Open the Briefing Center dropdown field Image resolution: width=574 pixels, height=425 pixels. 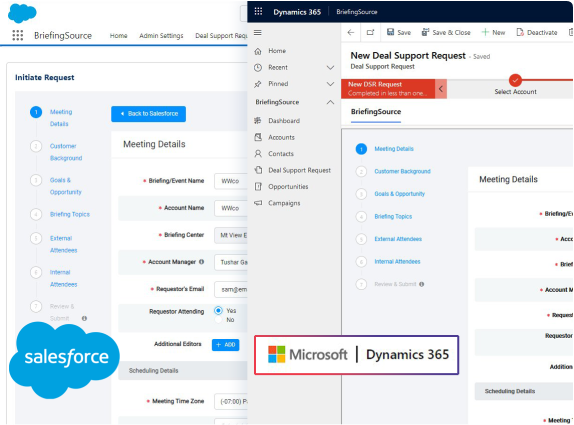pos(231,235)
